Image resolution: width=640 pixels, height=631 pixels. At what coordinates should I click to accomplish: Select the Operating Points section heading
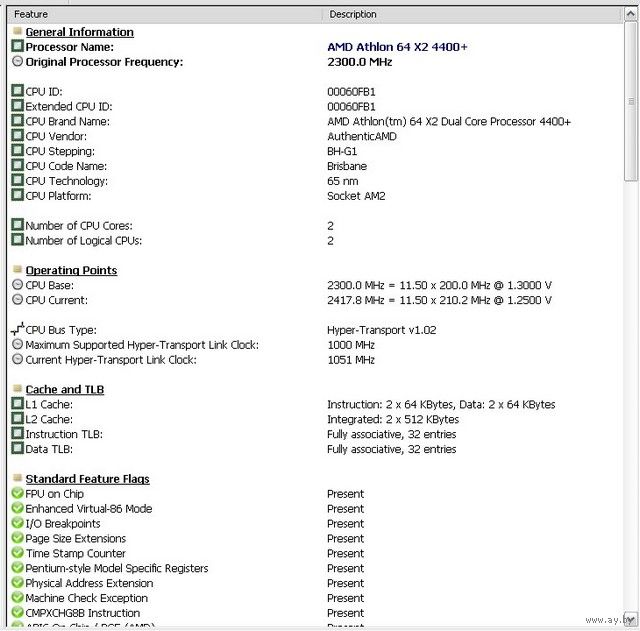click(71, 270)
